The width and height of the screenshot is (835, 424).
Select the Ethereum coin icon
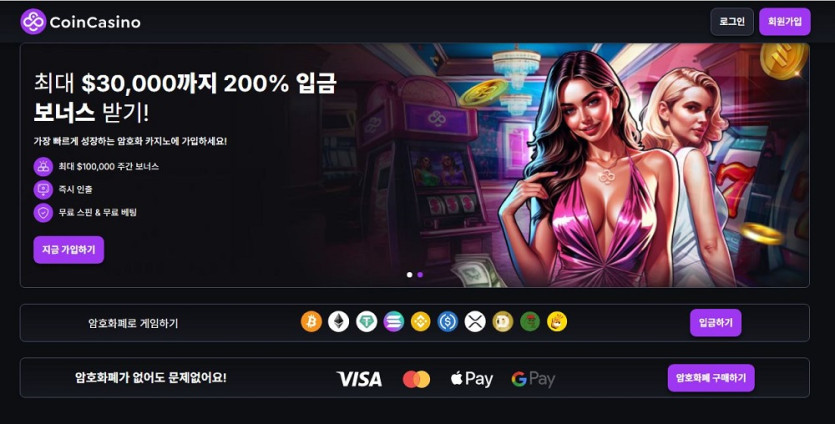(338, 322)
